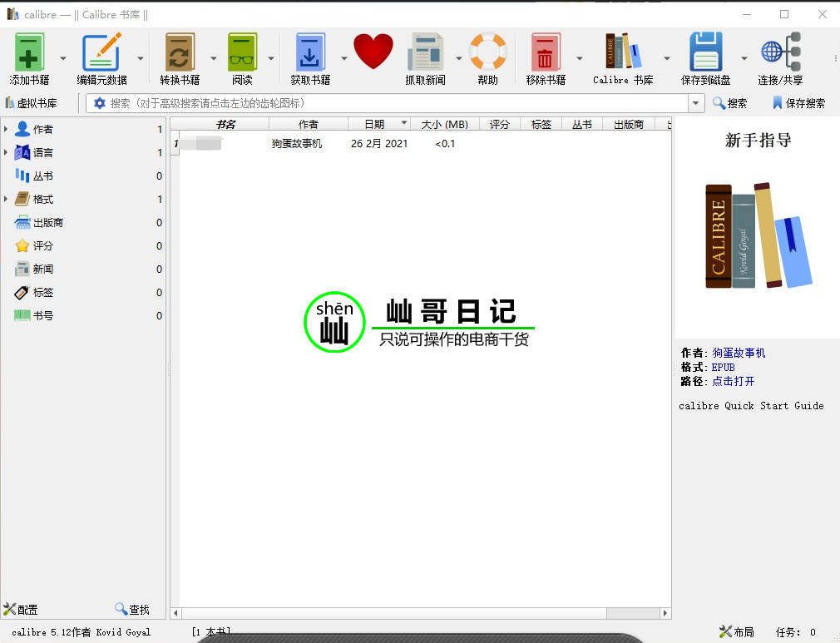
Task: Sort by 日期 date column header
Action: click(x=379, y=124)
